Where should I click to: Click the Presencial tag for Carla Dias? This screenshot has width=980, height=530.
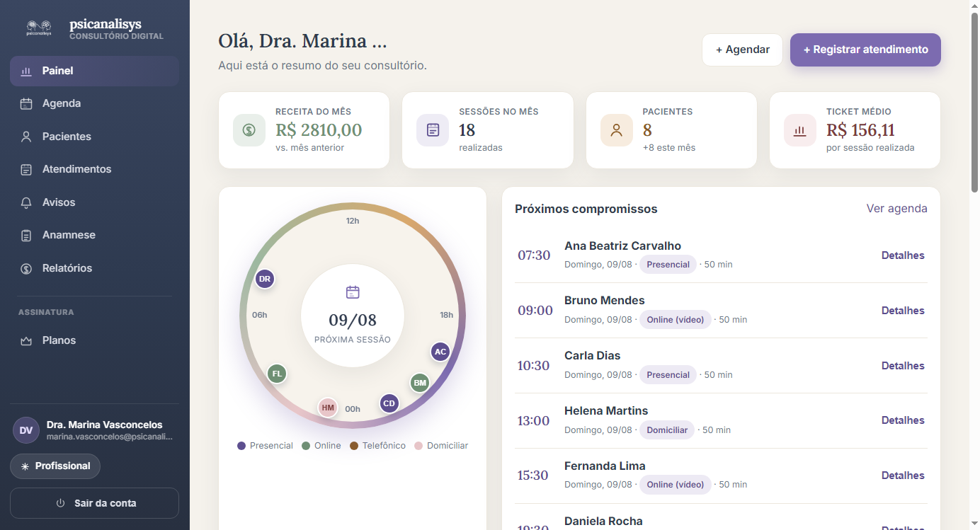point(668,375)
